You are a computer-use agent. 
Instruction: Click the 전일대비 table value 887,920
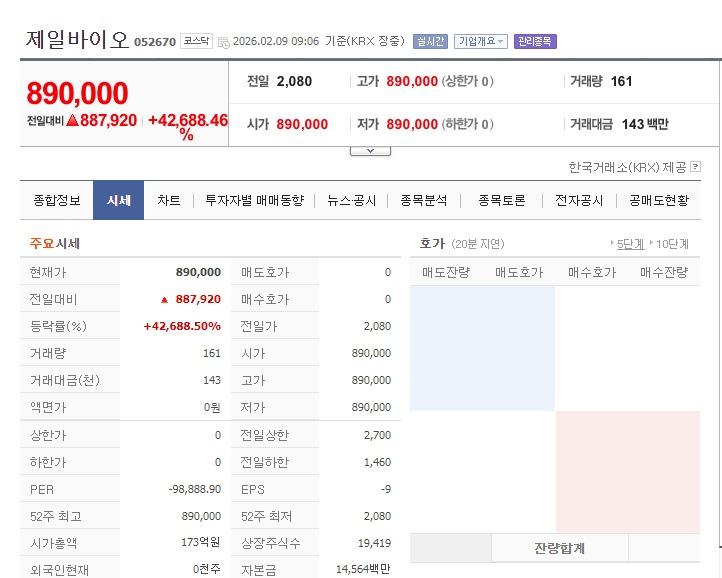click(198, 299)
